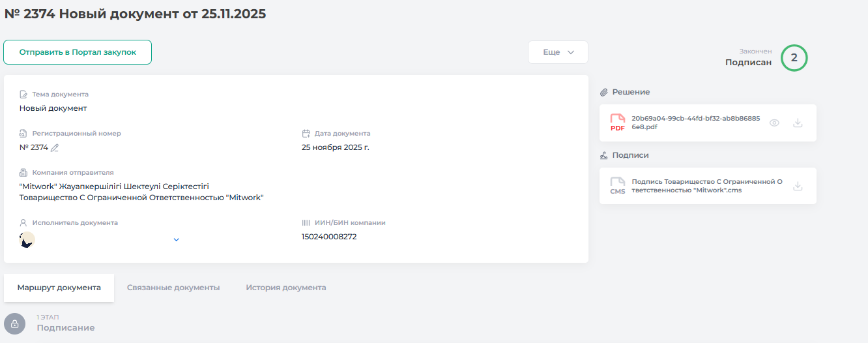Select the "Маршрут документа" tab

(59, 288)
